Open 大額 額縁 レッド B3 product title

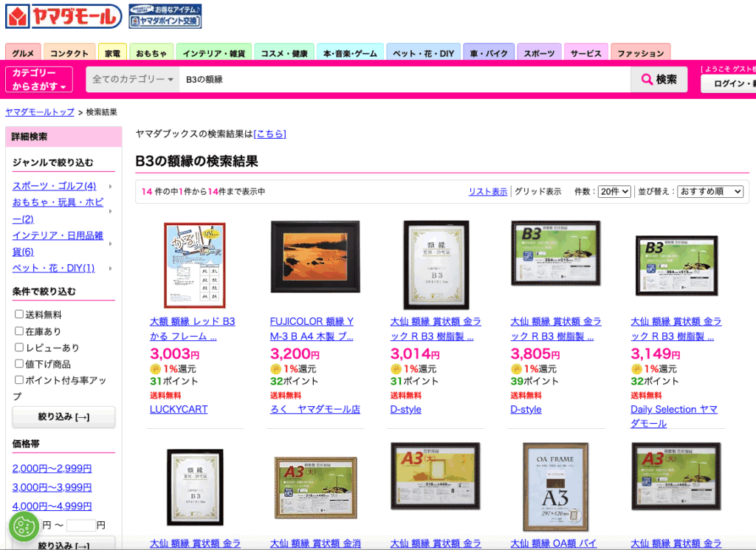[193, 329]
